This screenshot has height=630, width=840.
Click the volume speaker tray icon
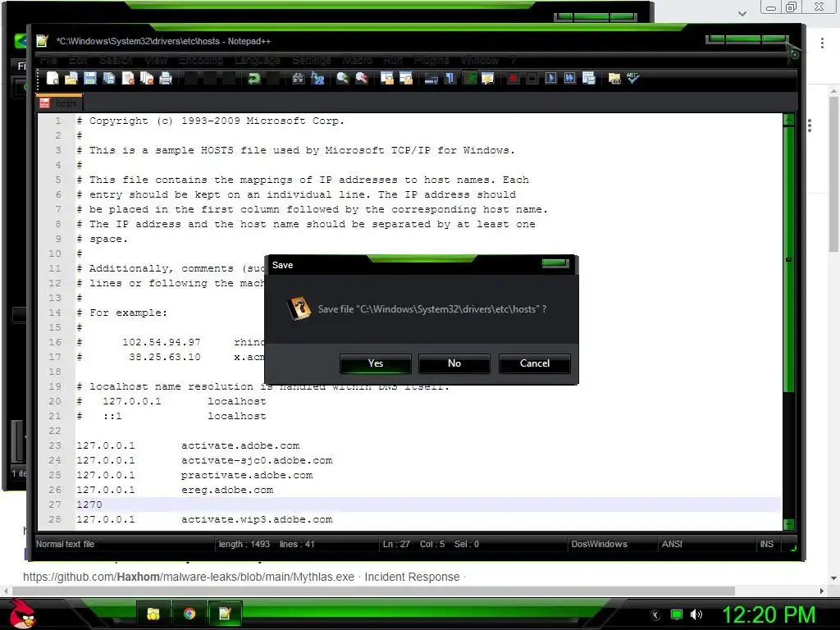click(x=696, y=614)
